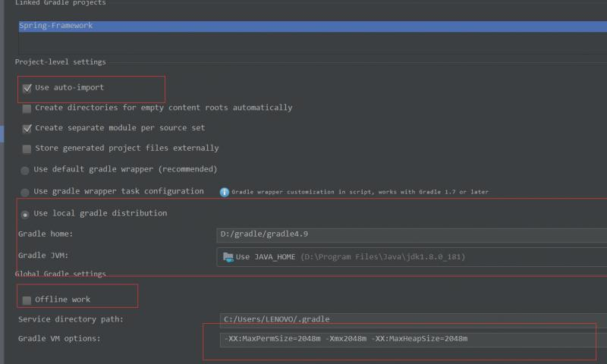Select Use default gradle wrapper radio option
This screenshot has height=364, width=607.
25,170
